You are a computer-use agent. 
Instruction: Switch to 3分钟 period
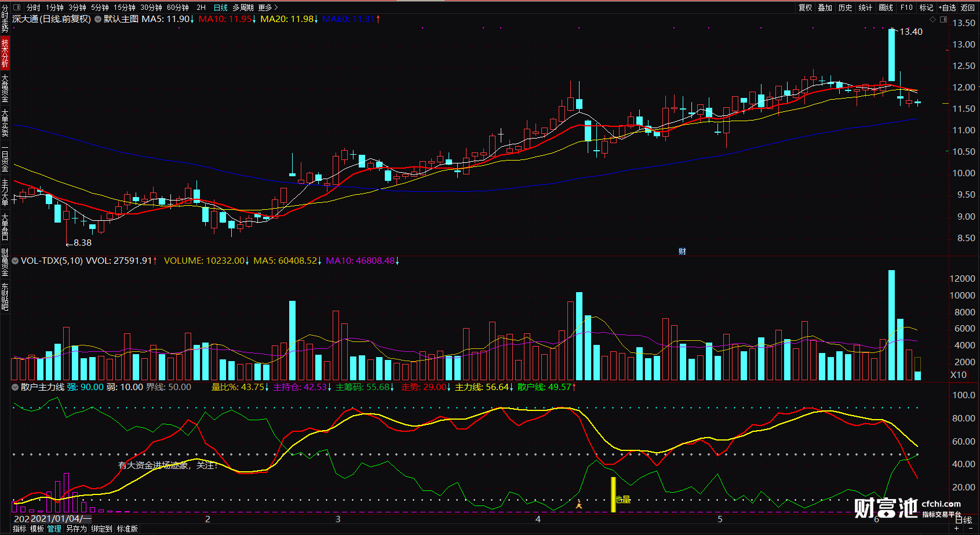click(77, 8)
